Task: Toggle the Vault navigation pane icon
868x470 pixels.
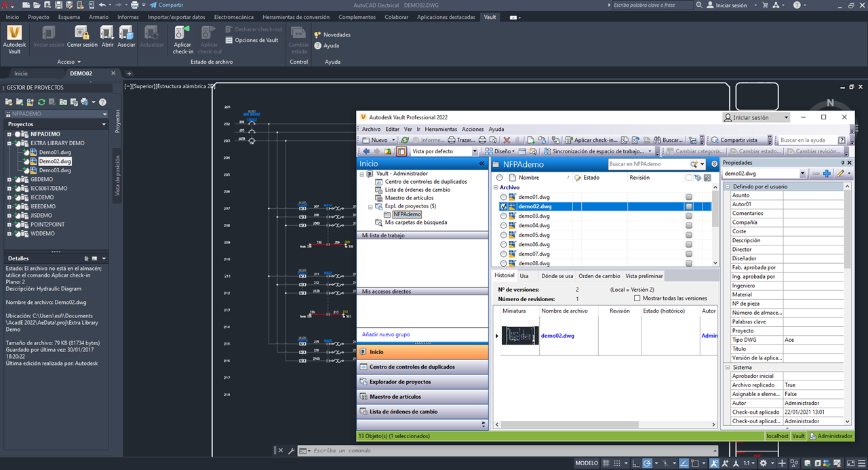Action: 401,151
